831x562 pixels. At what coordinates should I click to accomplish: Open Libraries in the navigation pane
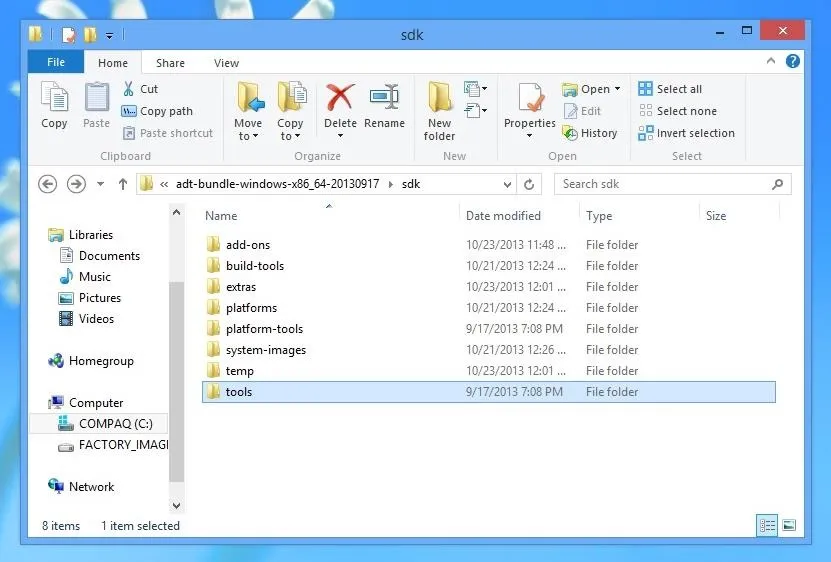click(x=81, y=235)
